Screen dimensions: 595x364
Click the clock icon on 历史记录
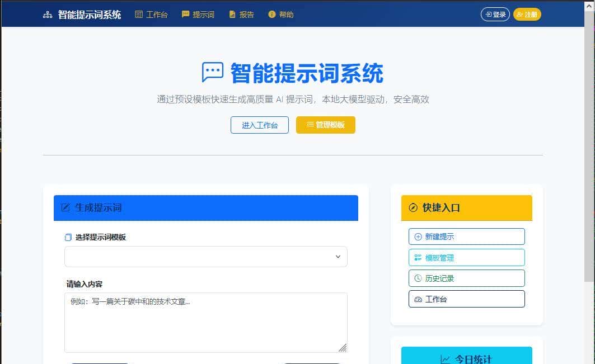(x=419, y=278)
